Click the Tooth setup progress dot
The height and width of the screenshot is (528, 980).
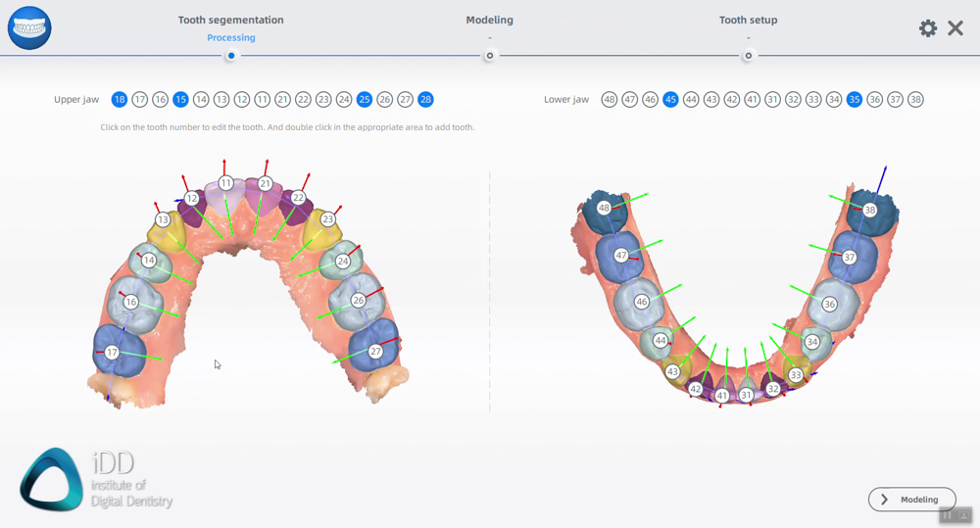[x=748, y=55]
